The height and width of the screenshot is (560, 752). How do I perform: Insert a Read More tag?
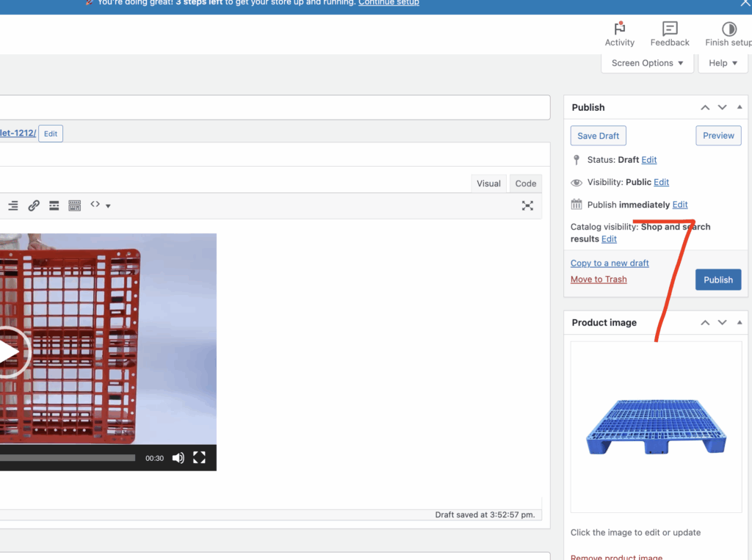click(54, 206)
